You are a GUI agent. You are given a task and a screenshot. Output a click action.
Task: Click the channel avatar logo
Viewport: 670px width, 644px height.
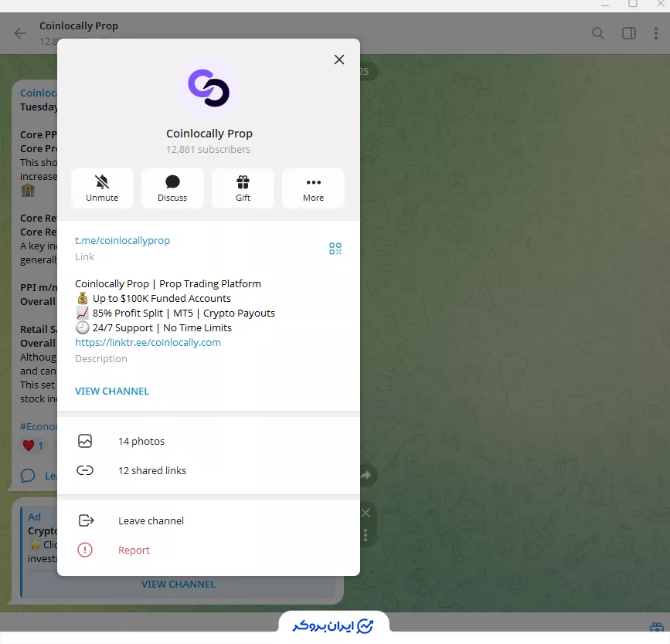(209, 88)
